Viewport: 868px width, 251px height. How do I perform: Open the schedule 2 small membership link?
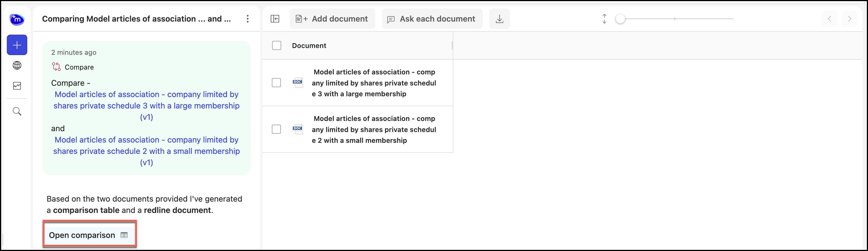point(146,151)
